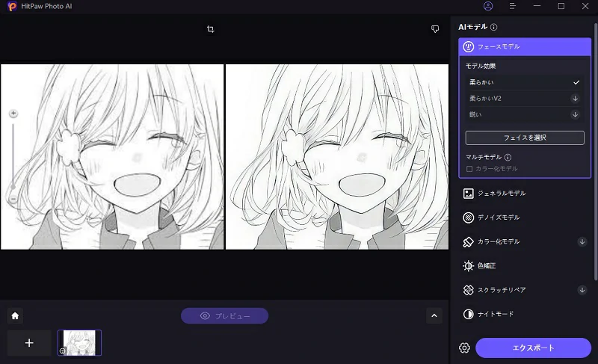
Task: Click the フェースモデル face icon
Action: click(x=469, y=46)
